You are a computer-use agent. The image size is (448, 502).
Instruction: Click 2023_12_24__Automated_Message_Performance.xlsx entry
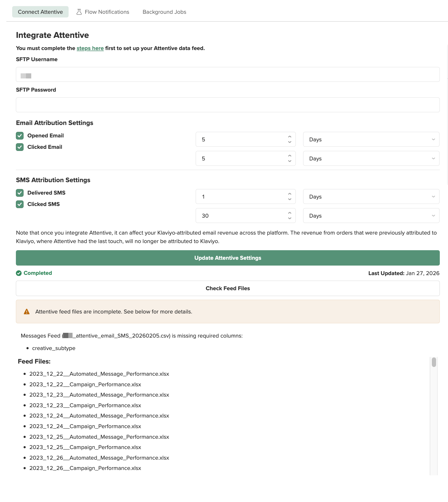point(99,416)
